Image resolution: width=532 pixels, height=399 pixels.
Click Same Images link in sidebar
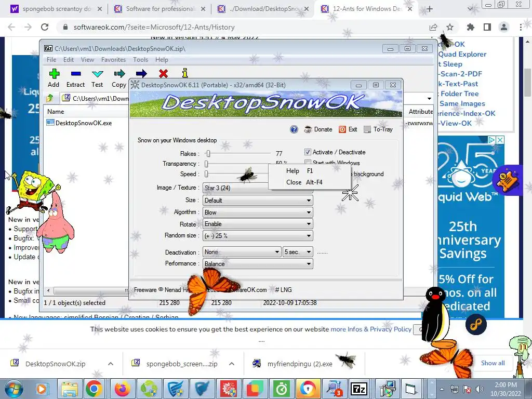[462, 103]
